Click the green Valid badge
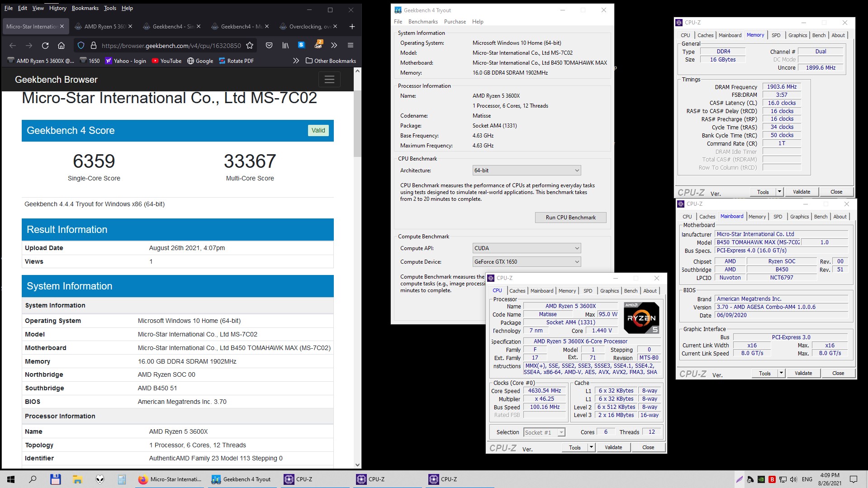868x488 pixels. click(x=318, y=130)
